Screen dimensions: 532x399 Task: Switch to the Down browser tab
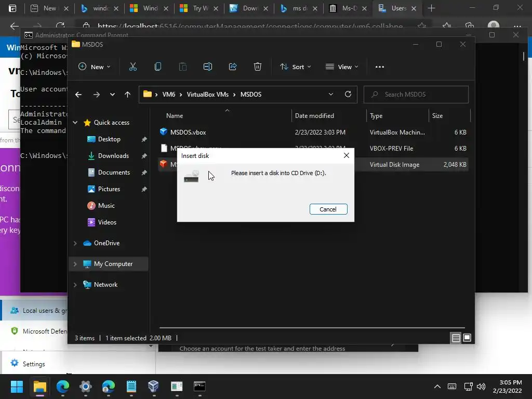[x=249, y=8]
